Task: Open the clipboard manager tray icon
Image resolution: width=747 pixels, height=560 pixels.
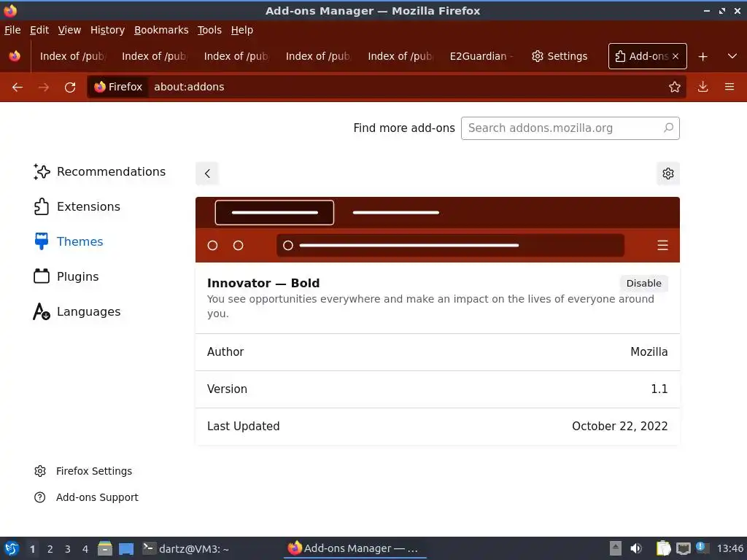Action: (663, 548)
